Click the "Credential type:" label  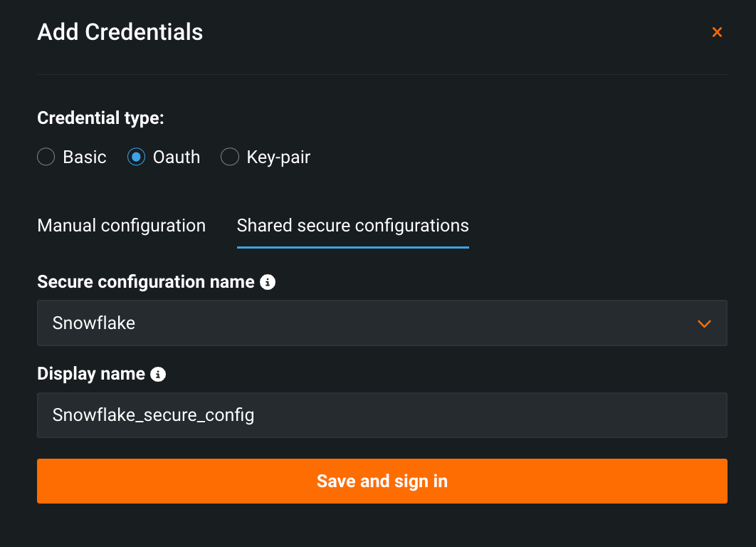pyautogui.click(x=100, y=118)
